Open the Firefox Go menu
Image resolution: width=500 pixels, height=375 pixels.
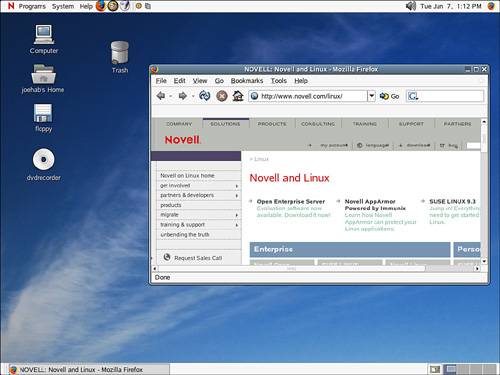(219, 81)
